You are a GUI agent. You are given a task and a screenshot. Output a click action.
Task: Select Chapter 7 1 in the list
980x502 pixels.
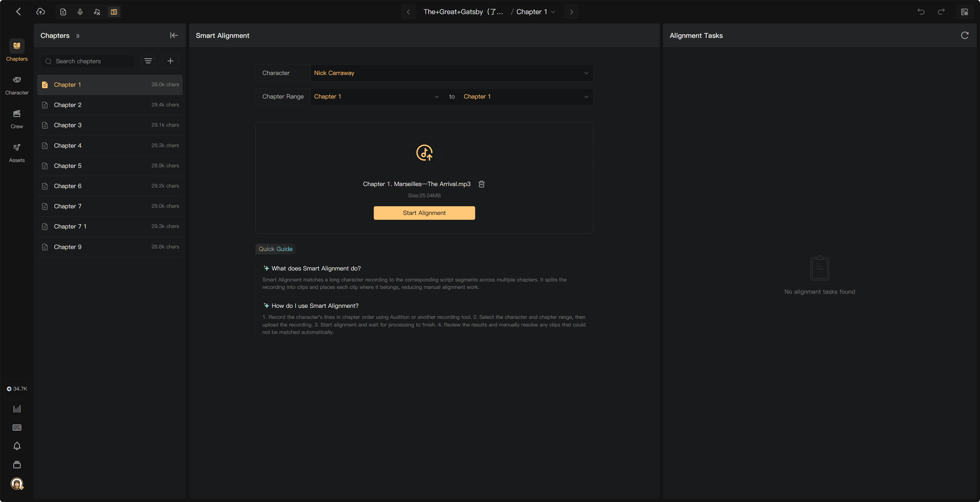pos(110,226)
